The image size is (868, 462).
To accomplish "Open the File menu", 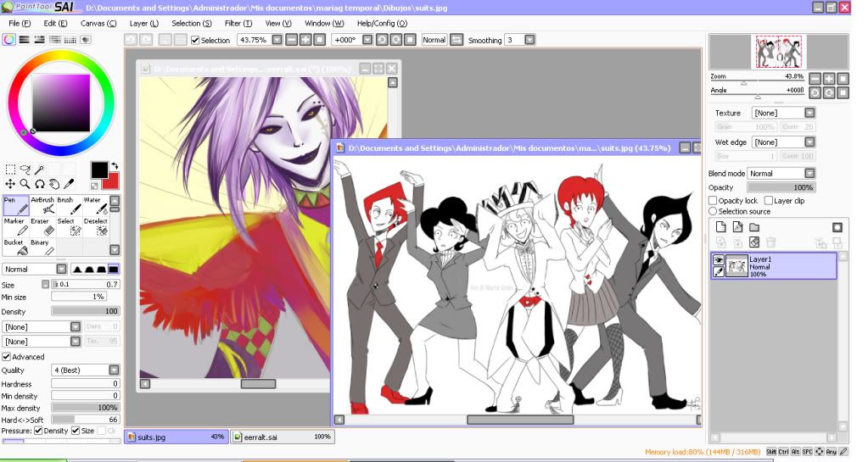I will tap(20, 23).
